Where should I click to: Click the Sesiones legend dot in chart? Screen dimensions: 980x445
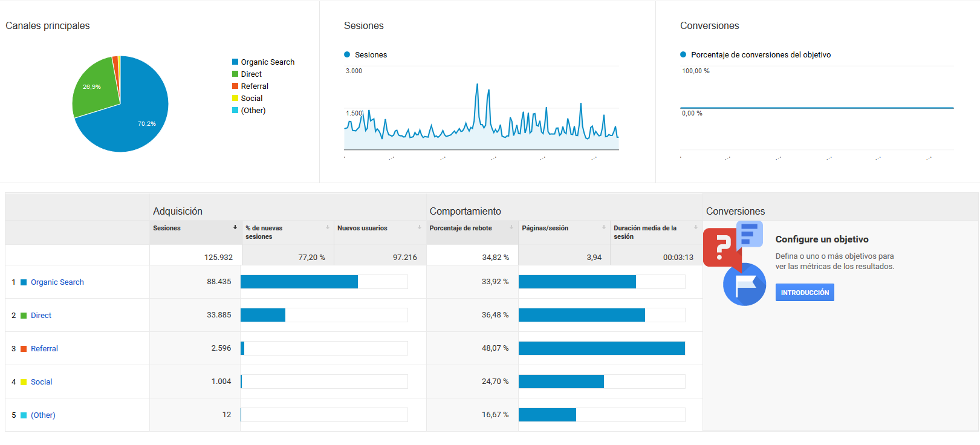pyautogui.click(x=347, y=54)
